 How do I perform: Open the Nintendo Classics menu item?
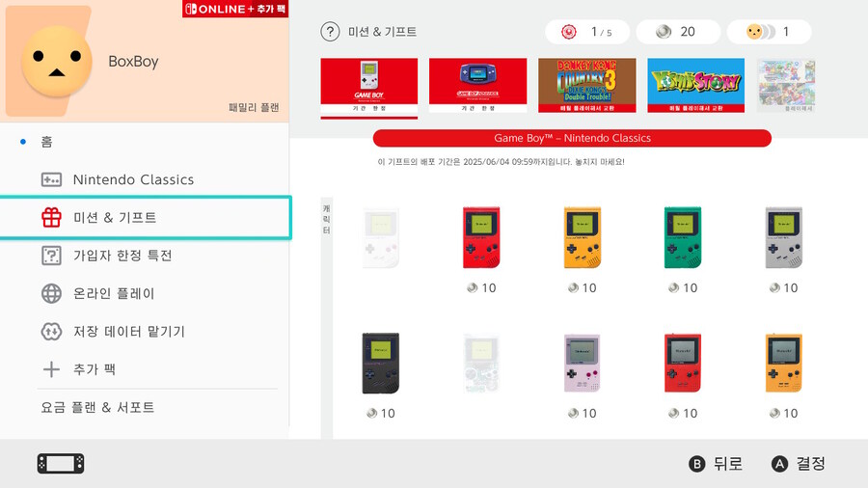(145, 179)
